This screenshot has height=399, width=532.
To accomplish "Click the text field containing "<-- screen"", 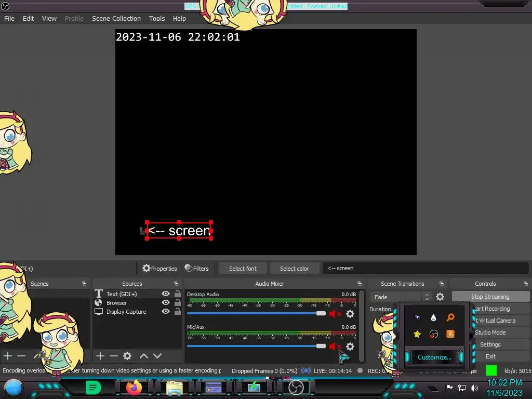I will tap(425, 268).
